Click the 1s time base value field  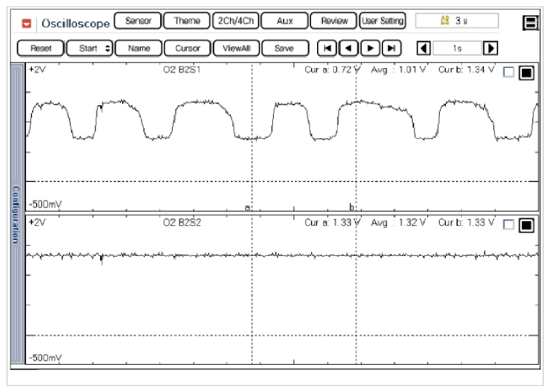click(457, 48)
